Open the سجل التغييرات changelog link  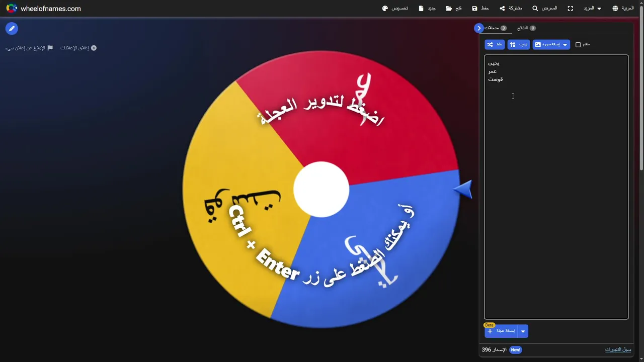[618, 349]
